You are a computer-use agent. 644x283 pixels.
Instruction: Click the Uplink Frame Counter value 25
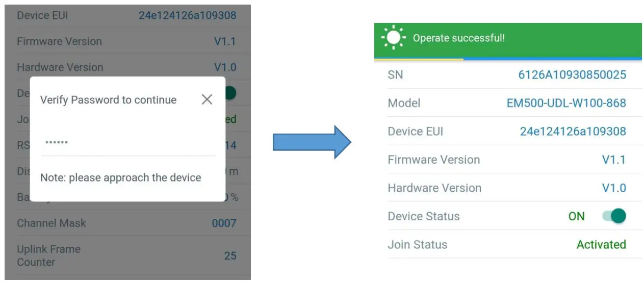pos(230,255)
